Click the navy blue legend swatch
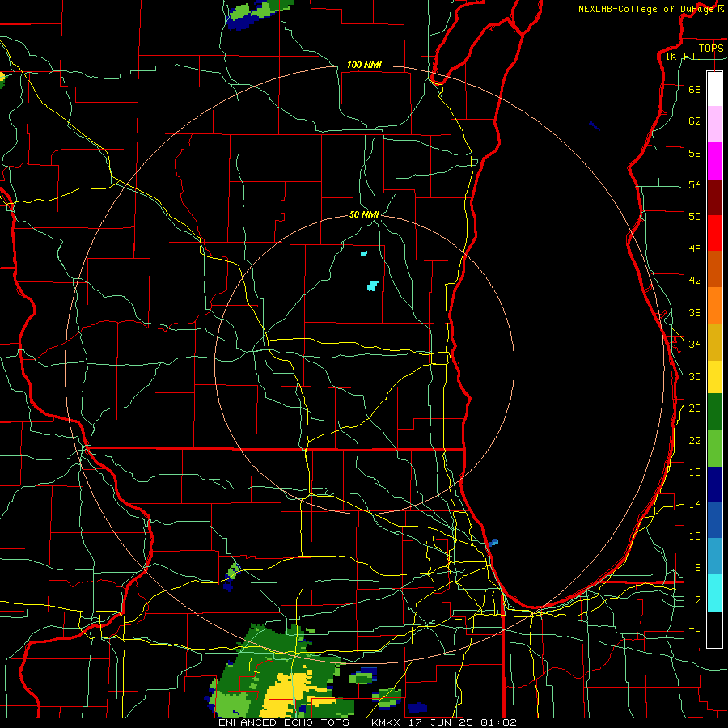This screenshot has height=728, width=728. pyautogui.click(x=714, y=485)
